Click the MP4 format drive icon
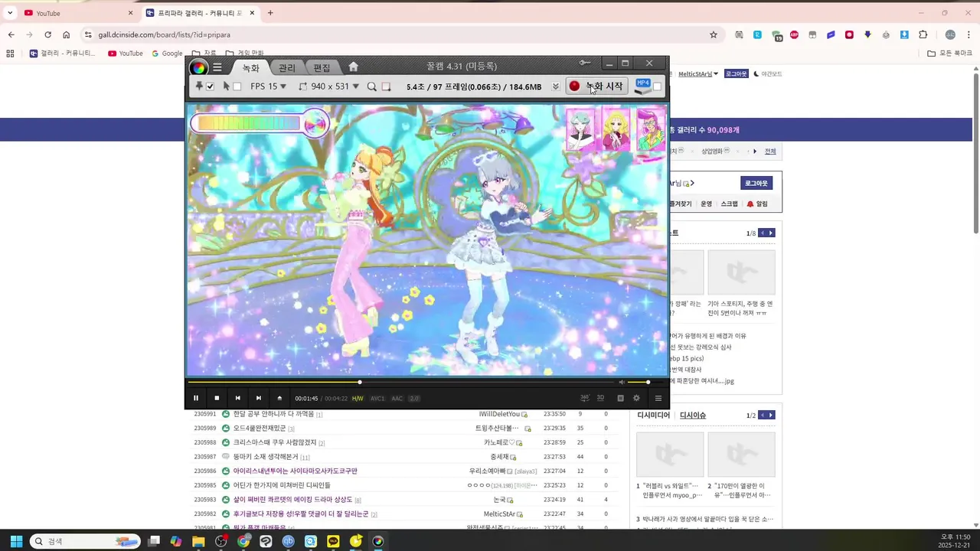Image resolution: width=980 pixels, height=551 pixels. pyautogui.click(x=643, y=86)
